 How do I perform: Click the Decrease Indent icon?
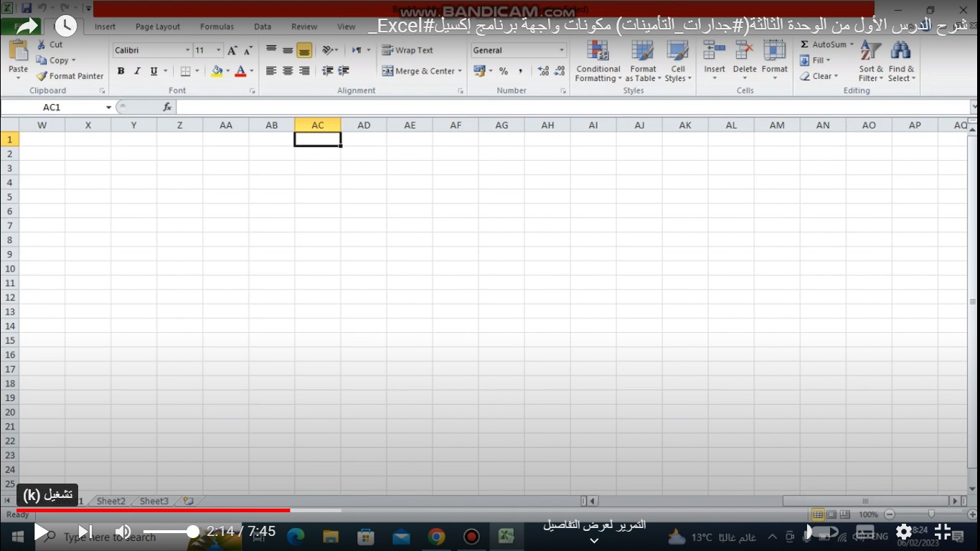click(x=327, y=71)
